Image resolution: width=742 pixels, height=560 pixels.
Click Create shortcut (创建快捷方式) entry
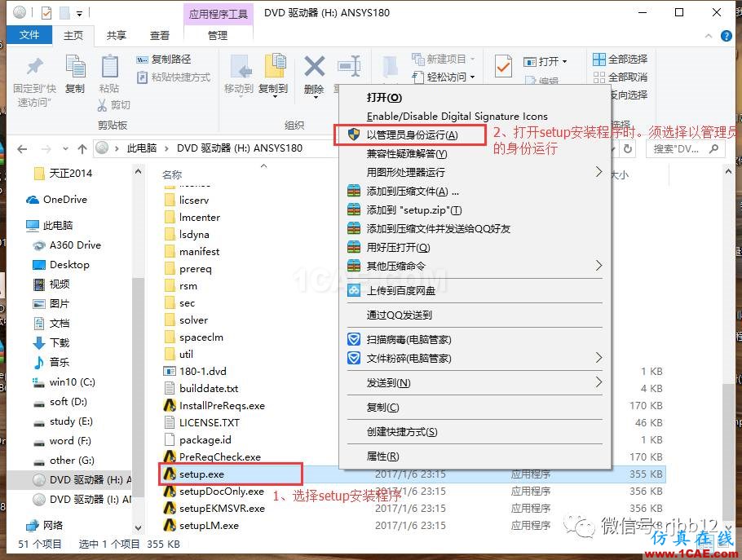pyautogui.click(x=402, y=432)
